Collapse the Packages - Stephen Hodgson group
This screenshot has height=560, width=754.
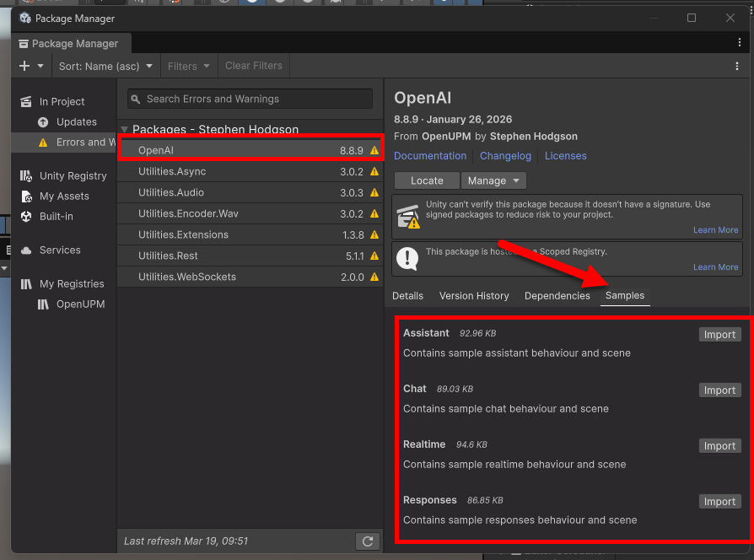(x=124, y=129)
